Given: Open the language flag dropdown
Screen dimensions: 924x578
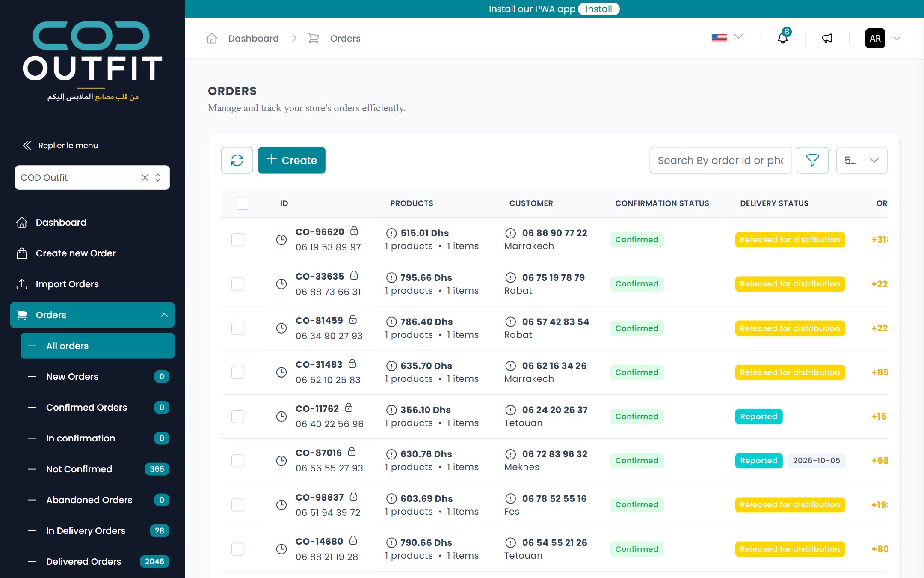Looking at the screenshot, I should pyautogui.click(x=727, y=38).
